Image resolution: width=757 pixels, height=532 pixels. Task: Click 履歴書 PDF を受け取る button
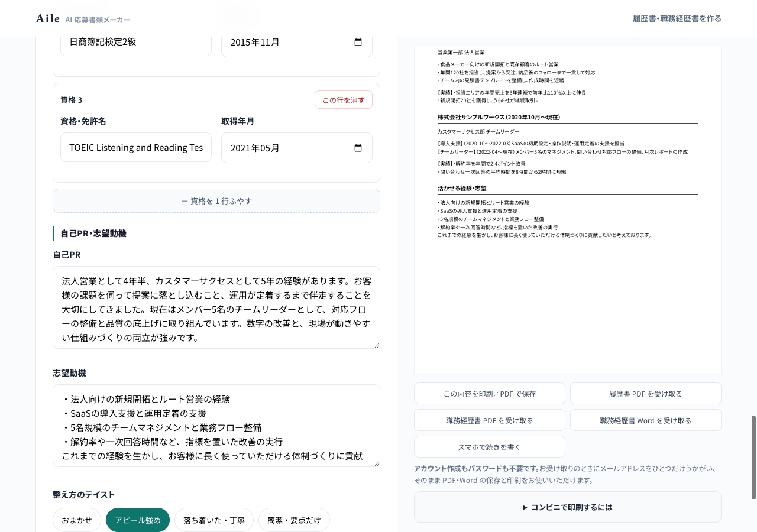tap(646, 394)
